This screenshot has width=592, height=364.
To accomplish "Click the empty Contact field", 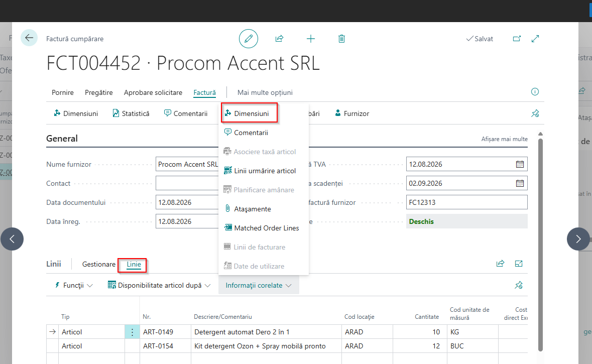I will pyautogui.click(x=187, y=183).
